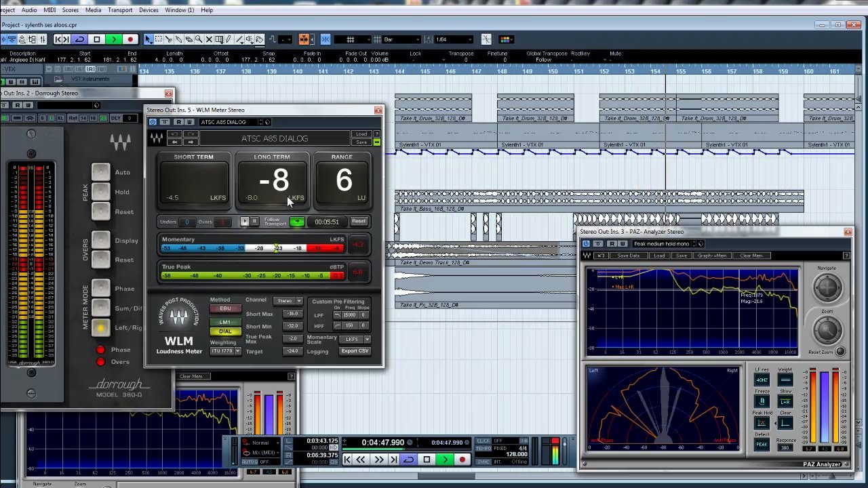Open PAZ Analyzer help question mark

(x=846, y=256)
